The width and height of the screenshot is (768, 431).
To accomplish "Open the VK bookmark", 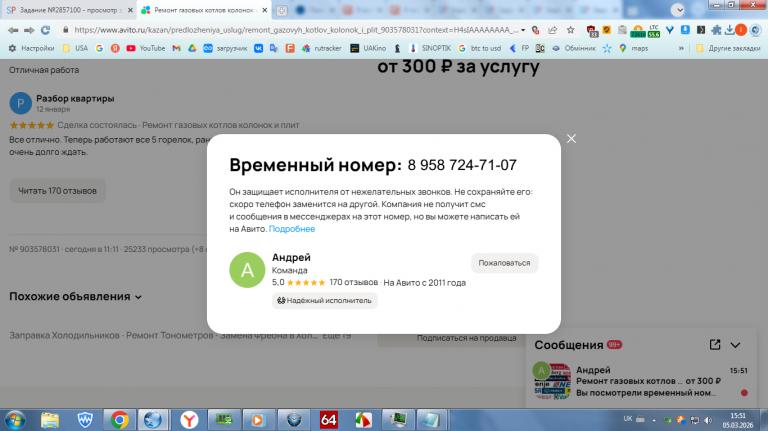I will (x=259, y=48).
